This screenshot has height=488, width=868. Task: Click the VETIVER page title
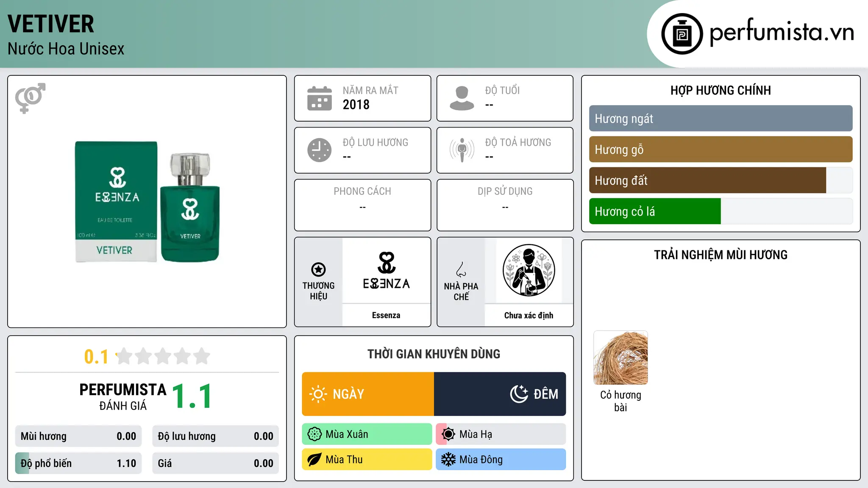pyautogui.click(x=51, y=24)
